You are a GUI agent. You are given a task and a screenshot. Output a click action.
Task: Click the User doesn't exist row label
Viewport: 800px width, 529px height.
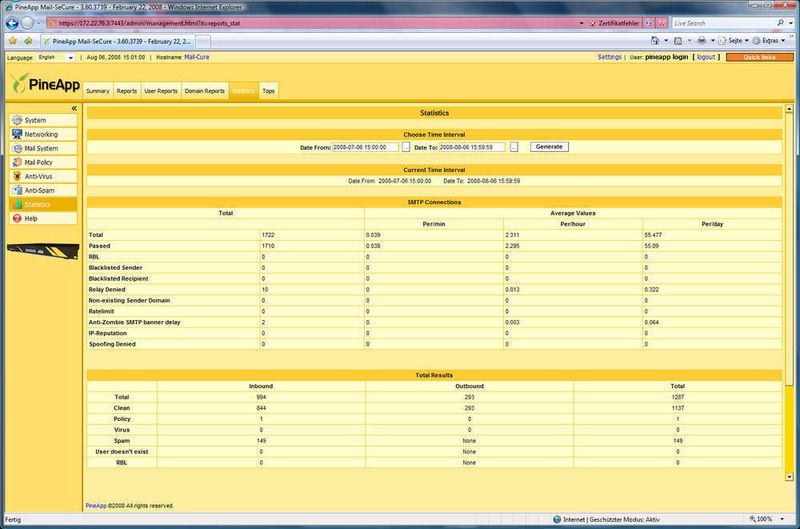point(121,452)
